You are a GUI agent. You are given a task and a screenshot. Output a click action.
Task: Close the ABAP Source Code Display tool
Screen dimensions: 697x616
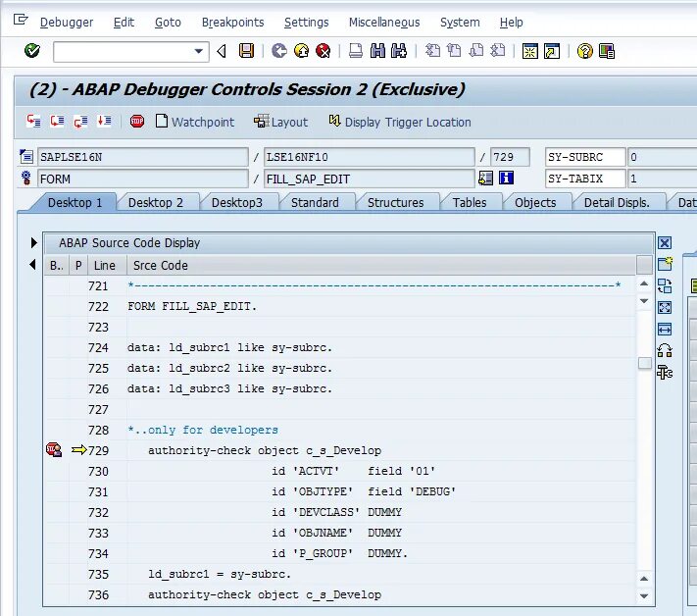point(665,243)
